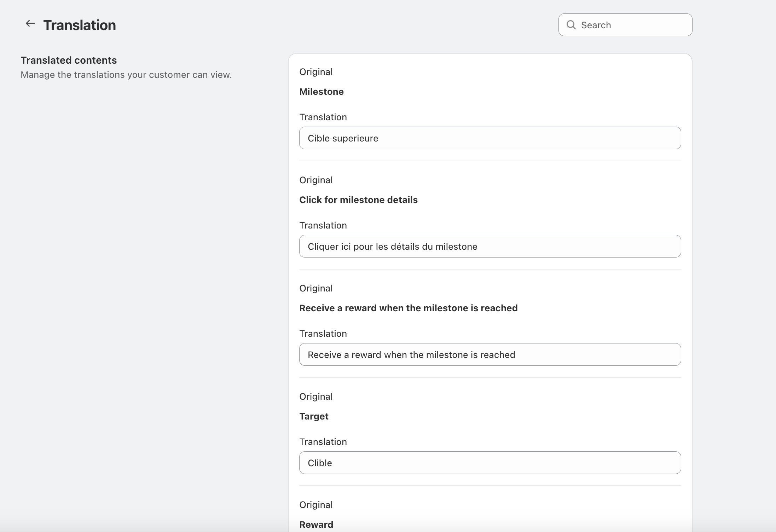Select the bold 'Milestone' original text
The height and width of the screenshot is (532, 776).
pyautogui.click(x=321, y=92)
